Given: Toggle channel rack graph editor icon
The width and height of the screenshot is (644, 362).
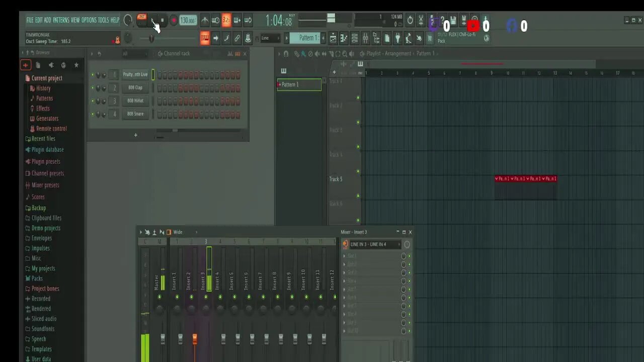Looking at the screenshot, I should tap(230, 54).
